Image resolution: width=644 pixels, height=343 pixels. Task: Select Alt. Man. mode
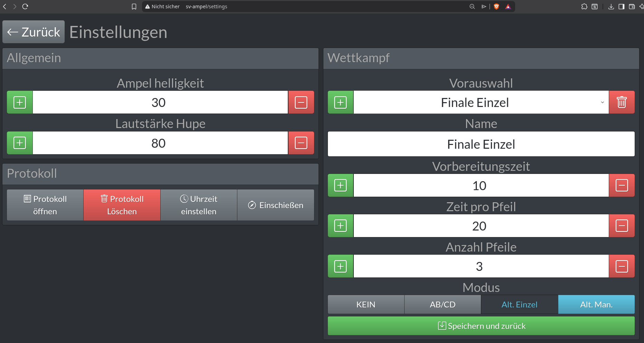pyautogui.click(x=596, y=304)
